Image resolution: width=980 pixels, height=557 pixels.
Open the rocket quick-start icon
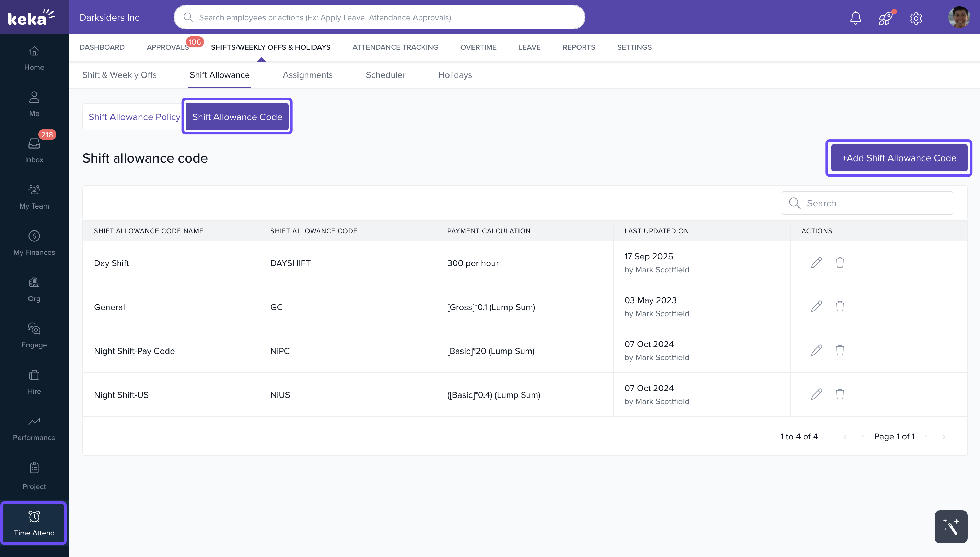[886, 17]
